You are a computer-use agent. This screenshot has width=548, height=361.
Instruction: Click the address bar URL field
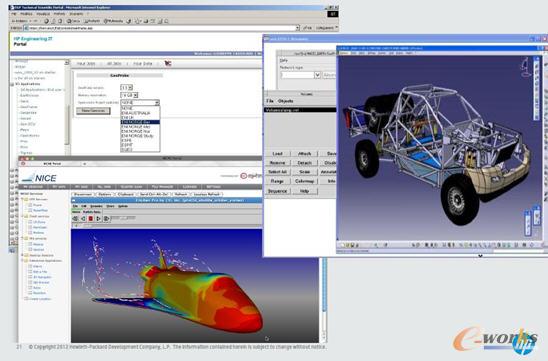[160, 28]
